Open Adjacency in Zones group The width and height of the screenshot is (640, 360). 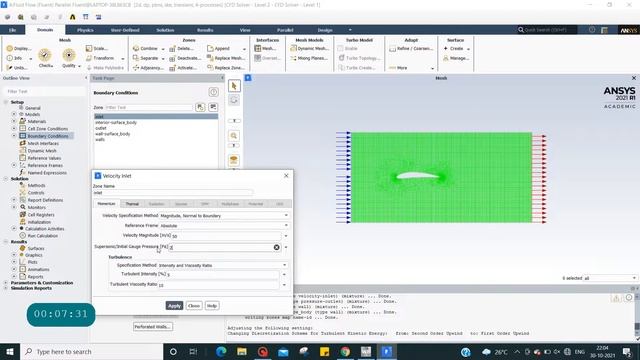[148, 68]
